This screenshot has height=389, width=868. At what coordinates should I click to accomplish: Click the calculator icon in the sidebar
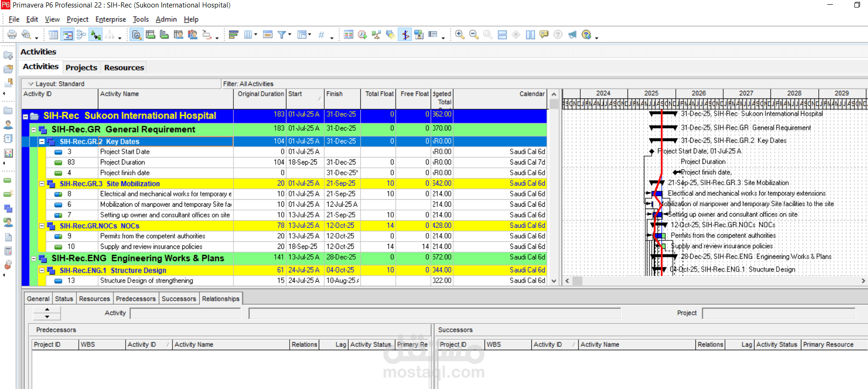[x=8, y=251]
